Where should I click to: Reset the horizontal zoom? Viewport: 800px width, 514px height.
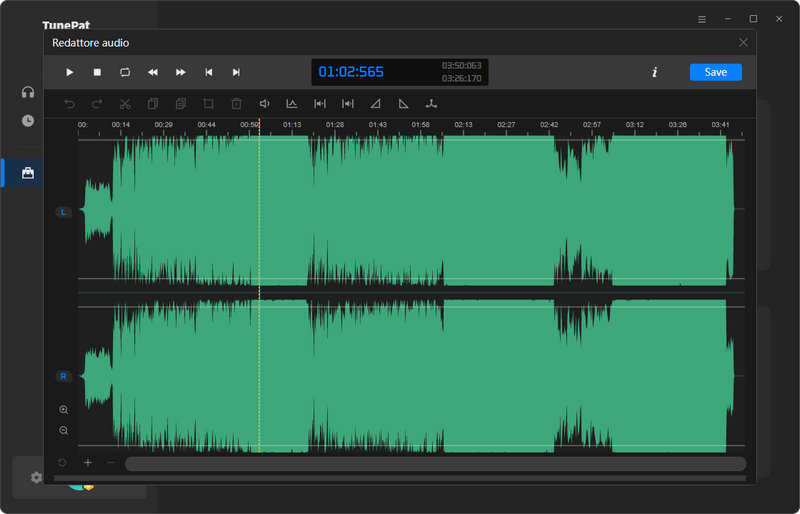[62, 463]
